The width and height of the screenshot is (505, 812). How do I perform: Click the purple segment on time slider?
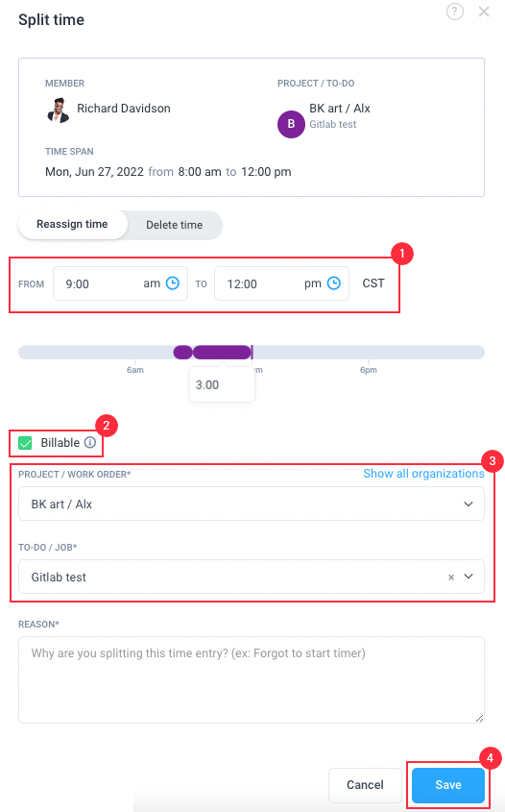click(222, 353)
